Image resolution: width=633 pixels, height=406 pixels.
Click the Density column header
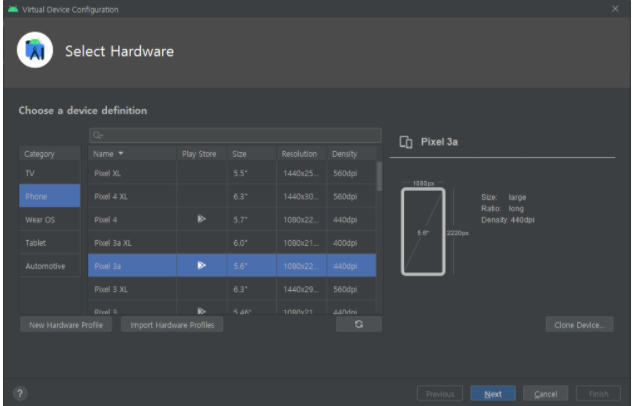351,154
